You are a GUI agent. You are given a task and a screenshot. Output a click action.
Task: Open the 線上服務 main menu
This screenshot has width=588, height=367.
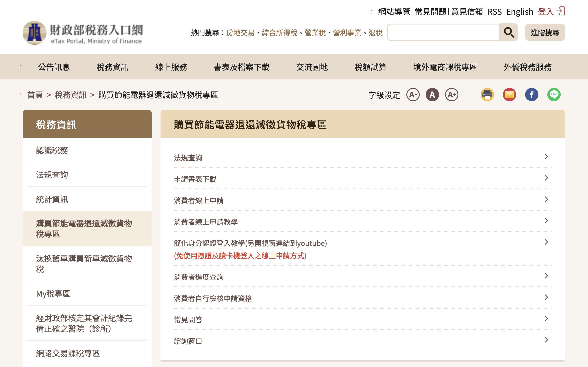(171, 67)
